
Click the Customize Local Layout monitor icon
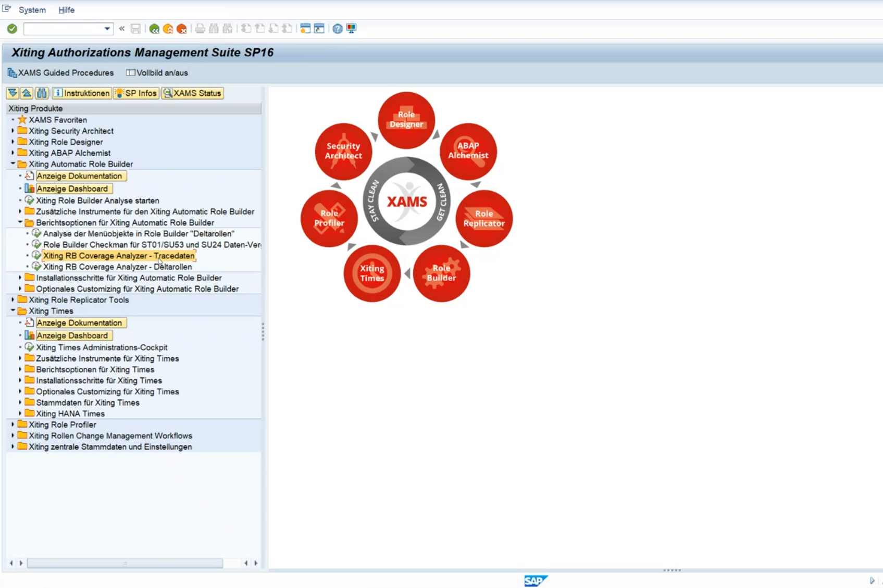pyautogui.click(x=352, y=29)
